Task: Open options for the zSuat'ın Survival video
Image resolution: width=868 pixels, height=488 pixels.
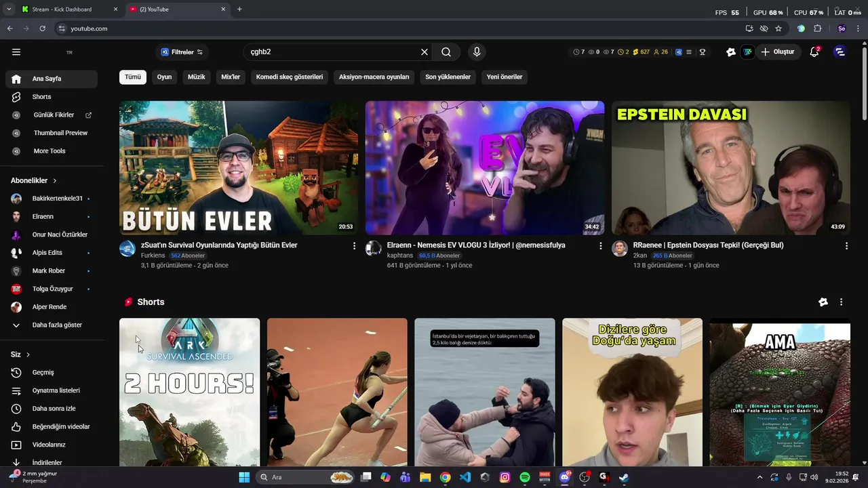Action: (x=354, y=246)
